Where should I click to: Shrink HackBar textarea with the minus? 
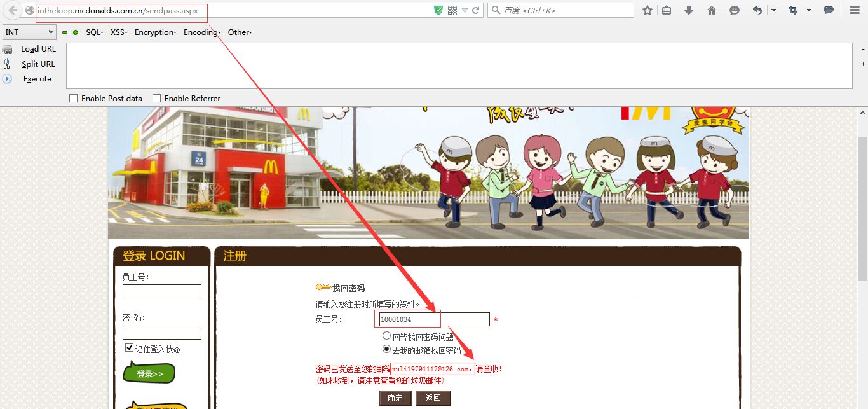(x=863, y=49)
